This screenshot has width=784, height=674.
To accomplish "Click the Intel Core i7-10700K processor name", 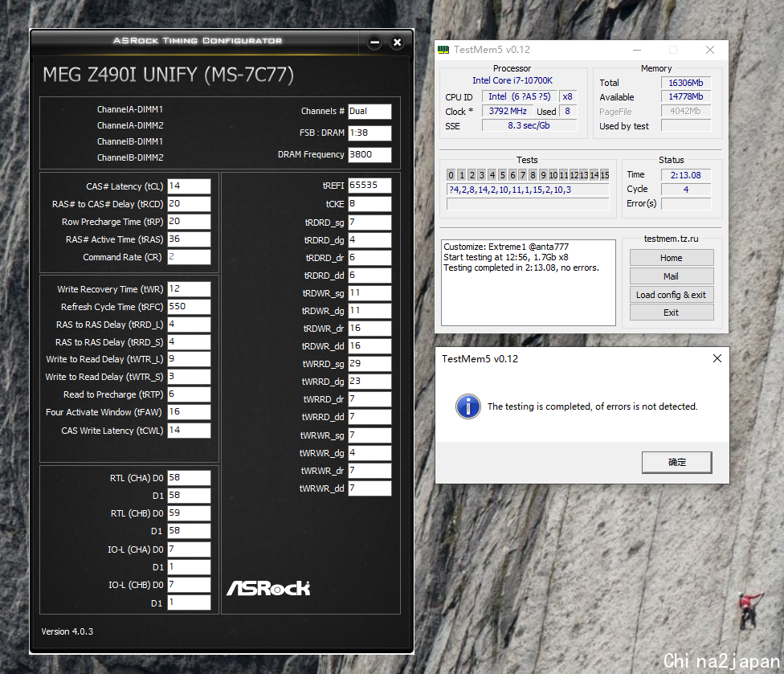I will (x=512, y=80).
